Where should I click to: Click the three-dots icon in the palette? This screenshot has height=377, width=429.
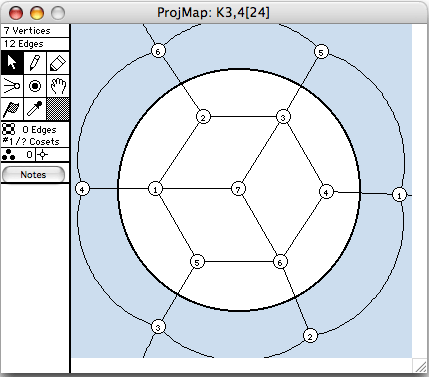8,155
